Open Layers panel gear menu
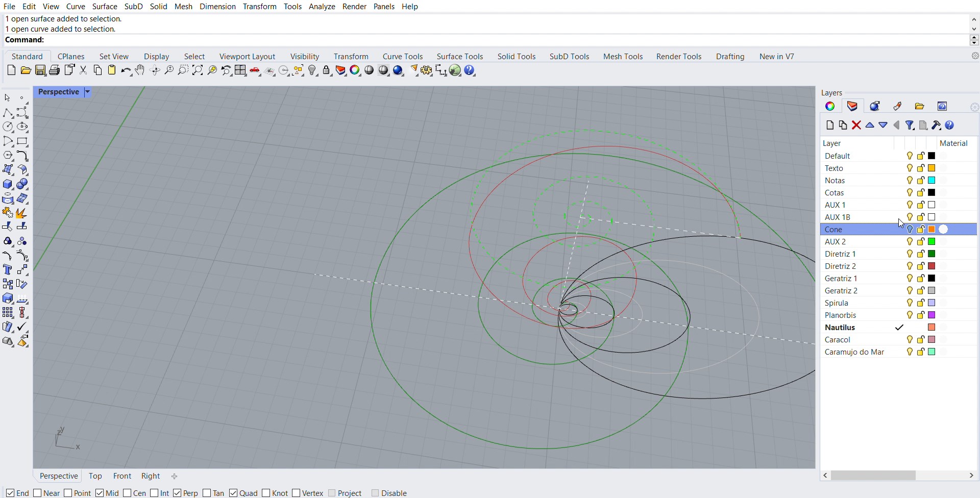980x498 pixels. coord(975,107)
